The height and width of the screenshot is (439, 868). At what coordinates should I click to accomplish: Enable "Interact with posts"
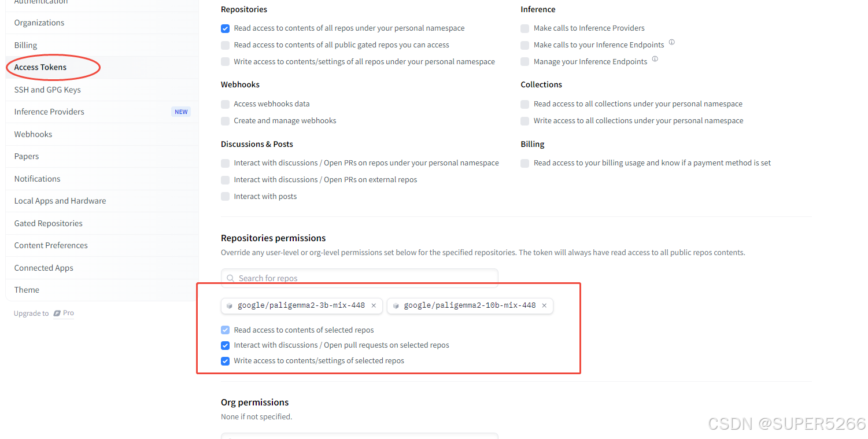225,196
